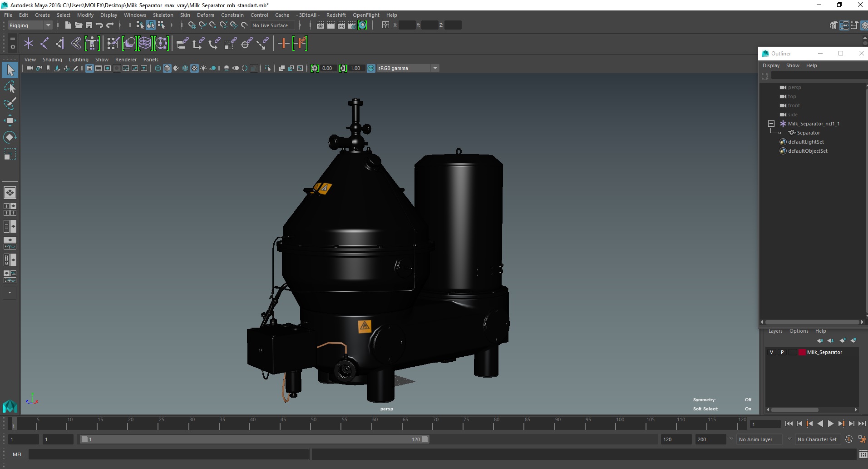This screenshot has width=868, height=469.
Task: Select Separator item in Outliner
Action: 808,133
